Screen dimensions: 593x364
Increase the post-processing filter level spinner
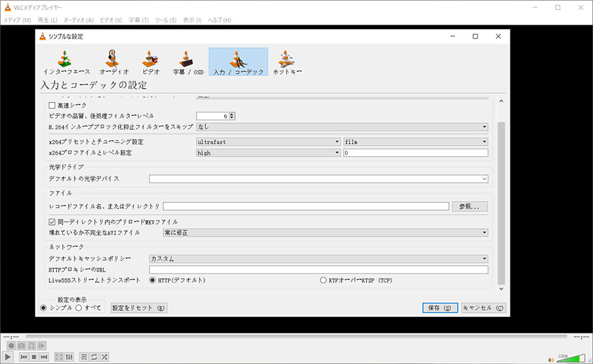pos(233,114)
